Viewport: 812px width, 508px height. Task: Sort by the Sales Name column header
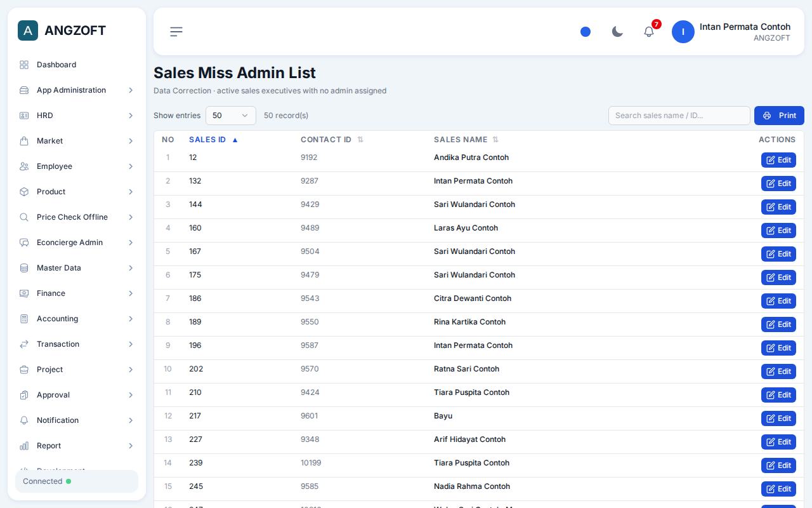point(466,140)
